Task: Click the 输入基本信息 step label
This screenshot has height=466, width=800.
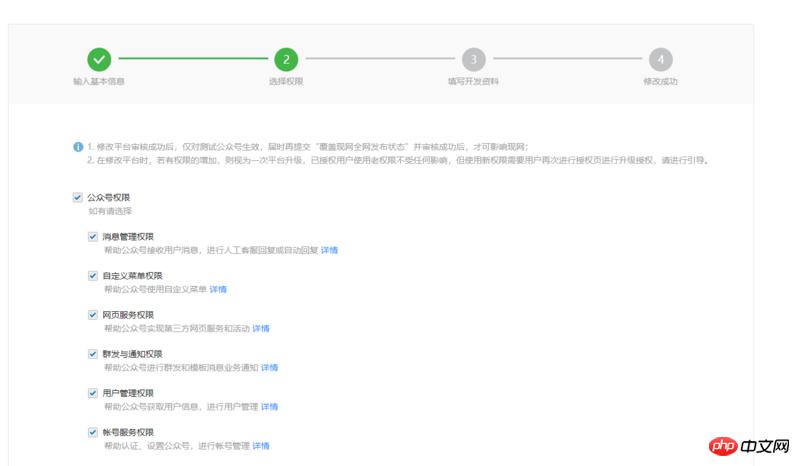Action: (99, 81)
